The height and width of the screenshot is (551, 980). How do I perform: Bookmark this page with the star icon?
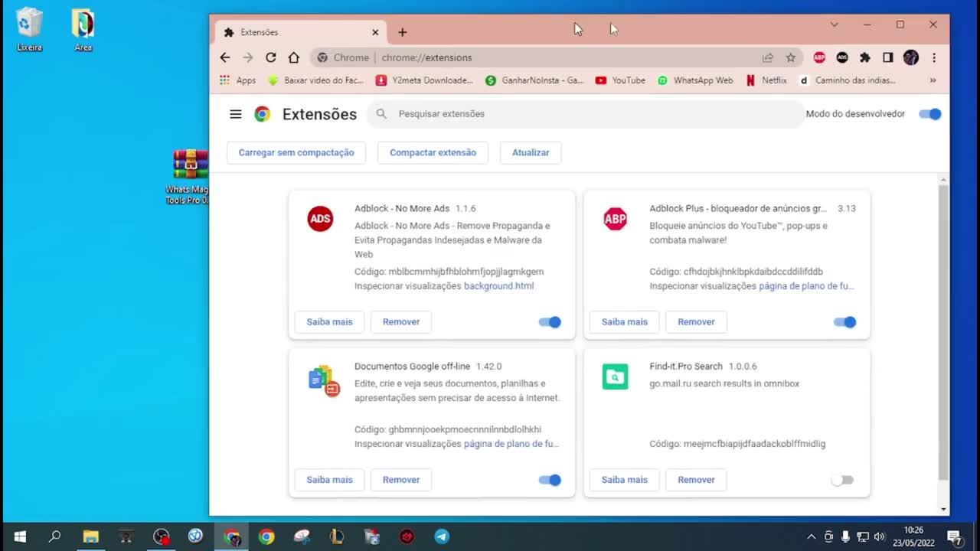click(x=791, y=57)
